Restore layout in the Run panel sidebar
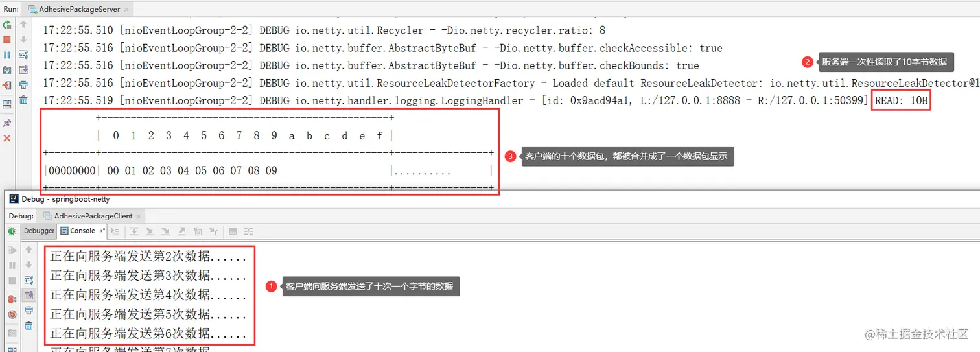 tap(7, 104)
